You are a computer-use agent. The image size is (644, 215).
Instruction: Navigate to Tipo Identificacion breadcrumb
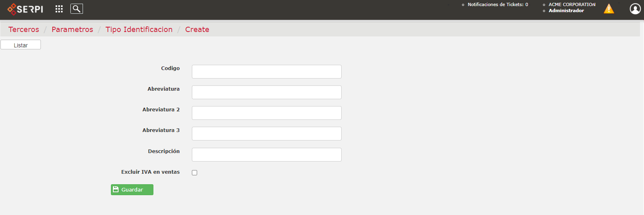(x=139, y=30)
